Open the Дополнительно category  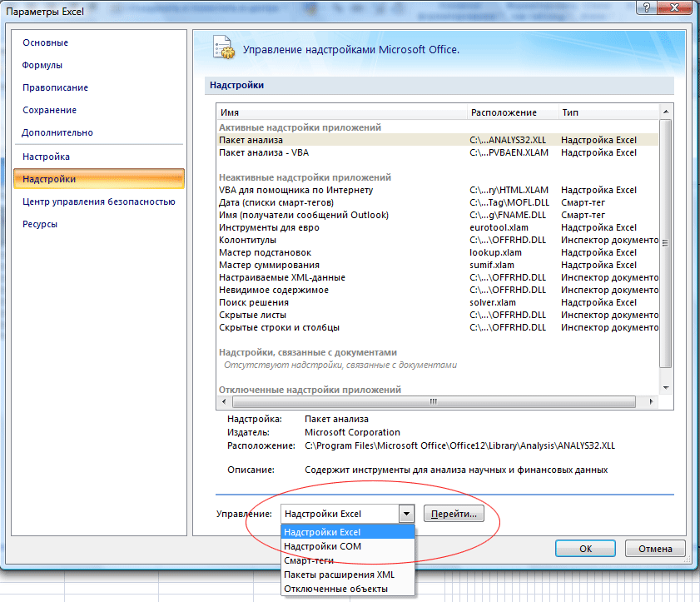click(57, 132)
